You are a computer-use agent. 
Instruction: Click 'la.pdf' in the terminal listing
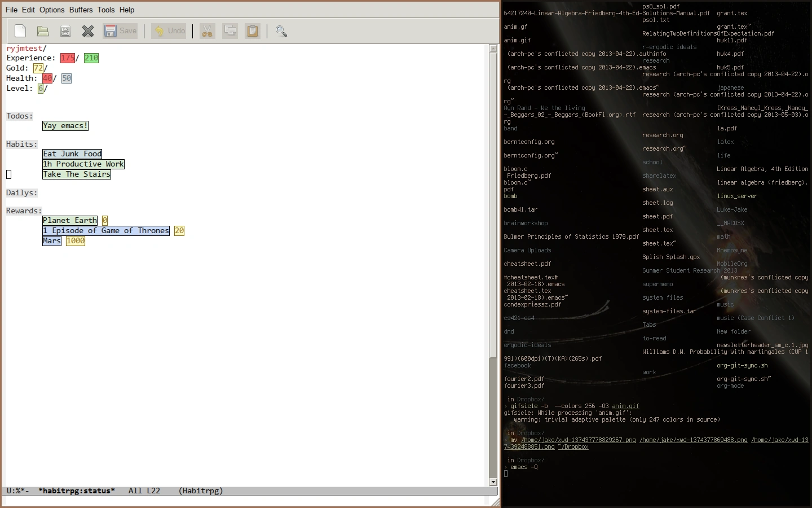click(727, 129)
